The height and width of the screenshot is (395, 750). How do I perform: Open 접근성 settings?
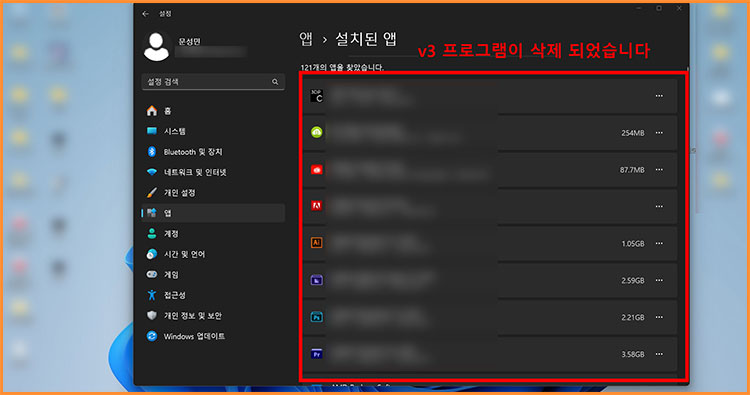pos(213,296)
